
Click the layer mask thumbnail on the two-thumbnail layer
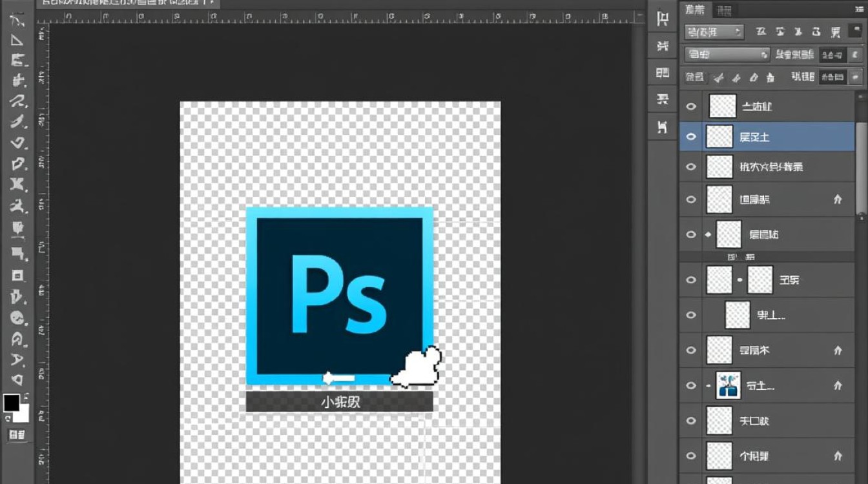tap(759, 280)
